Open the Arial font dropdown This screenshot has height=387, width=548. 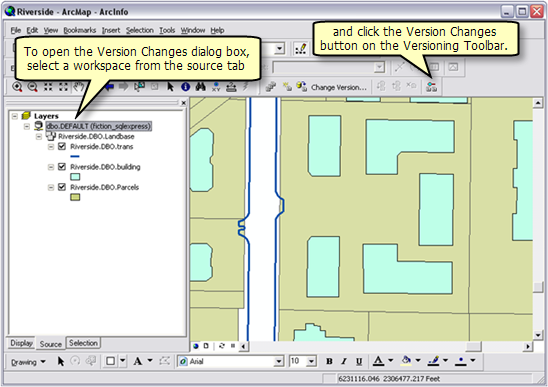coord(278,361)
